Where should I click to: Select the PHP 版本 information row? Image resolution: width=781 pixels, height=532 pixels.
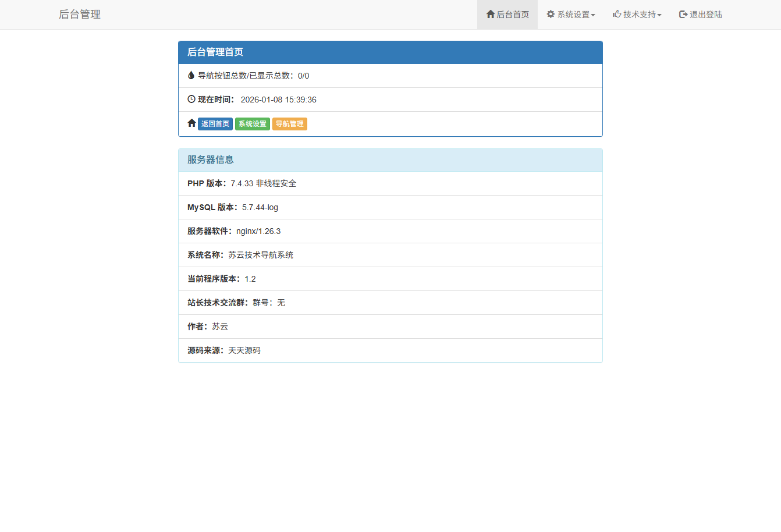[x=390, y=183]
